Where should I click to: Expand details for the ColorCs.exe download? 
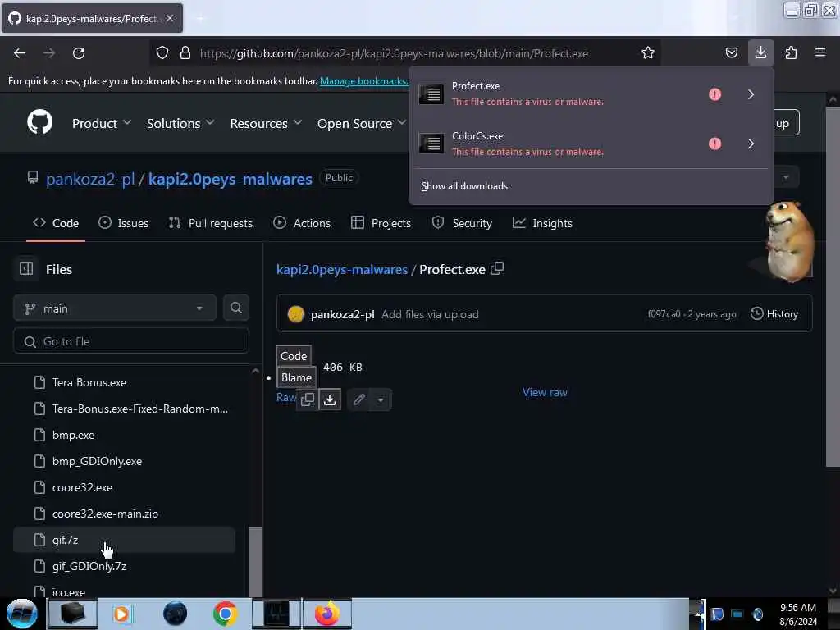pos(751,144)
